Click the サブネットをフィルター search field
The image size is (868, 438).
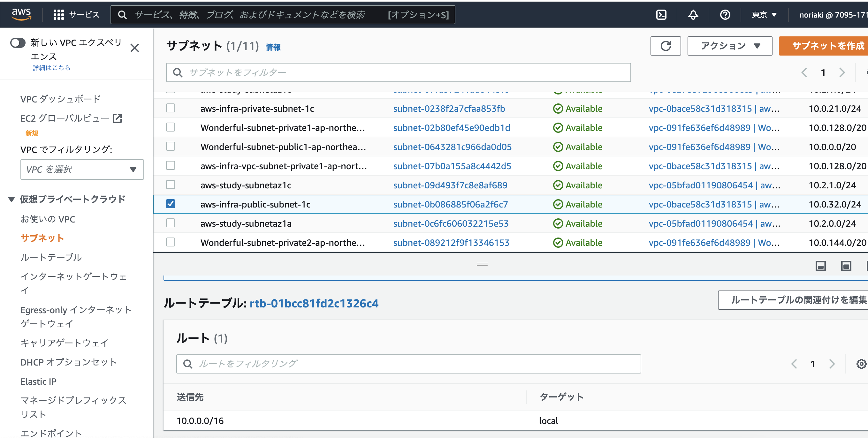pyautogui.click(x=398, y=72)
